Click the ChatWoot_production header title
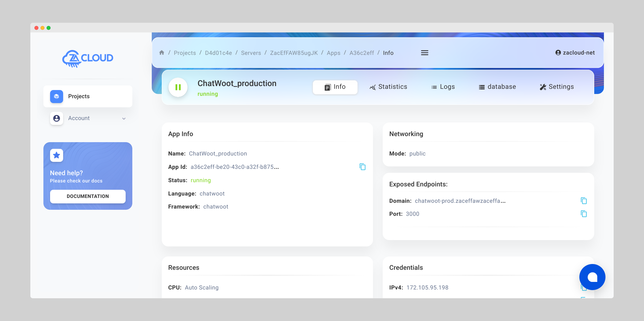This screenshot has width=644, height=321. (x=237, y=84)
